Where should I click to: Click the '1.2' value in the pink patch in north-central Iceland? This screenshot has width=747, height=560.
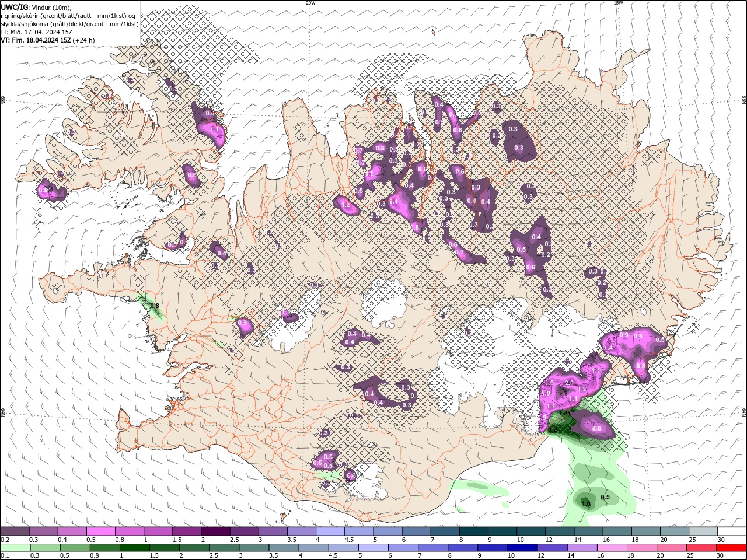(x=345, y=205)
